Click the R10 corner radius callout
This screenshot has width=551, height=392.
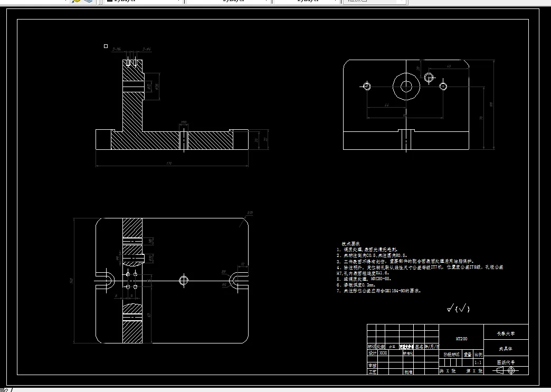click(x=250, y=213)
